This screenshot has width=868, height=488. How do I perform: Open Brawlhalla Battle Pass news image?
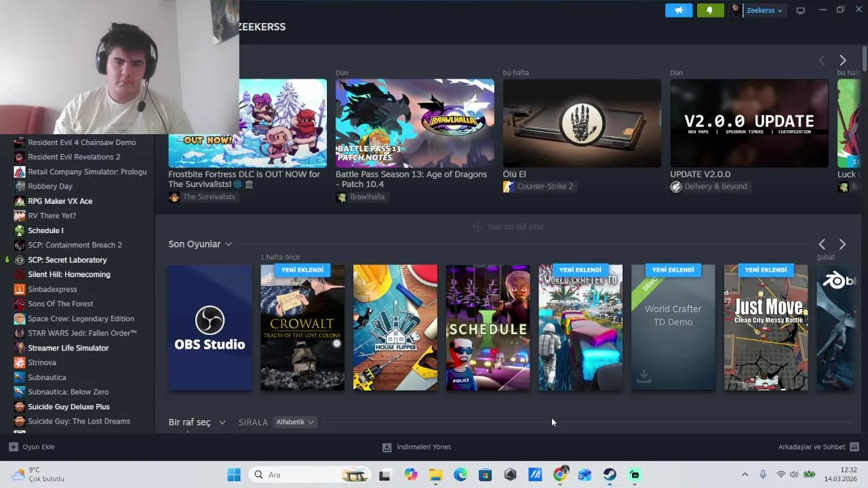(x=415, y=123)
